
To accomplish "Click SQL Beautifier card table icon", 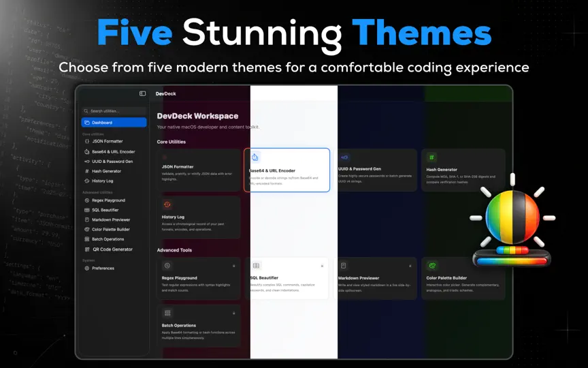I will [256, 266].
